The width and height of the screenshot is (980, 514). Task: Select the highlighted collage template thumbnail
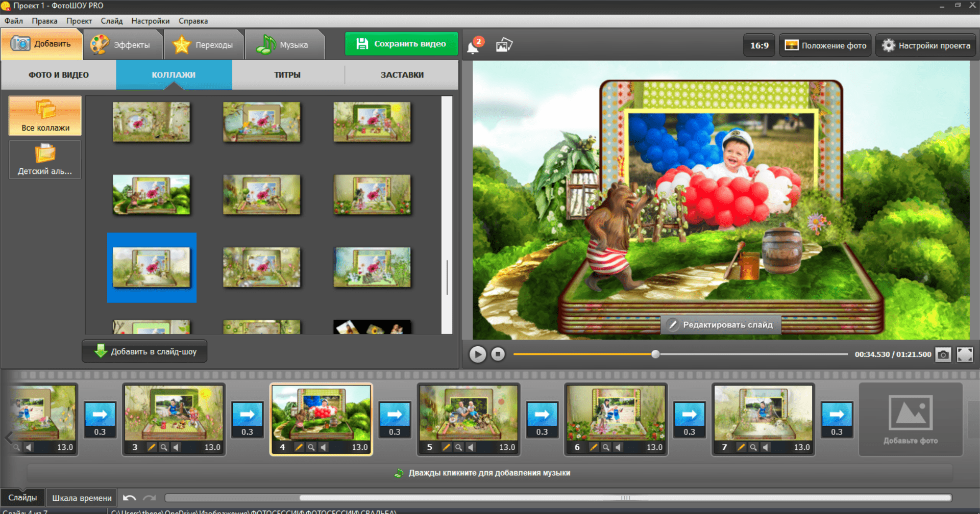[152, 267]
